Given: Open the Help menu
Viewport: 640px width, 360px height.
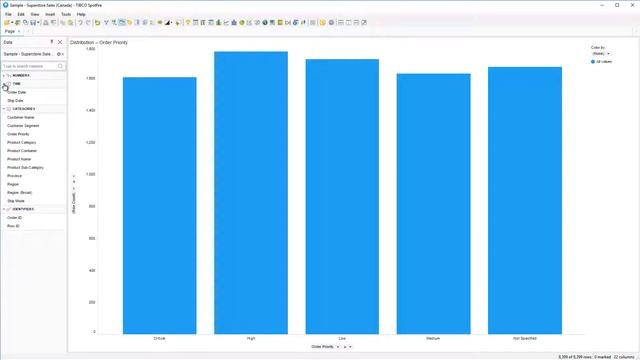Looking at the screenshot, I should pyautogui.click(x=81, y=14).
